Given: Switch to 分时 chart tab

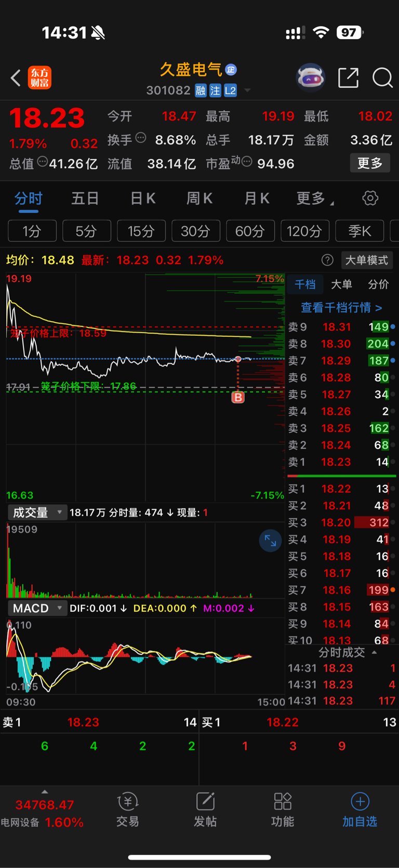Looking at the screenshot, I should [x=28, y=198].
